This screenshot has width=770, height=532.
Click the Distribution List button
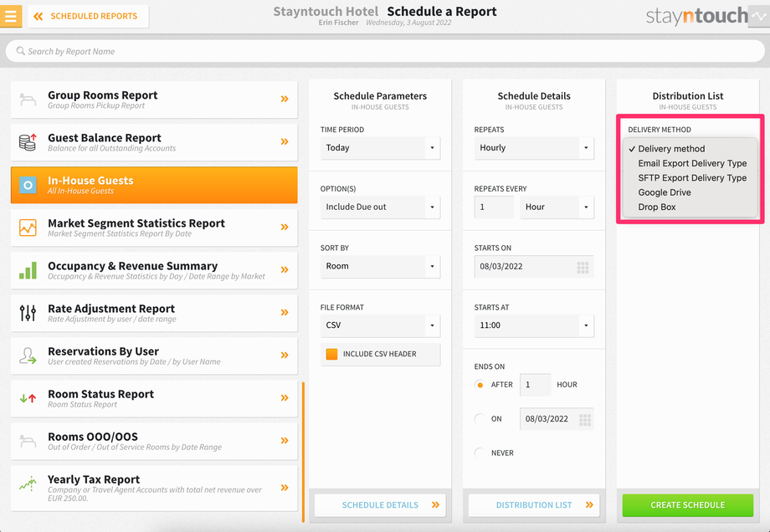pos(534,505)
